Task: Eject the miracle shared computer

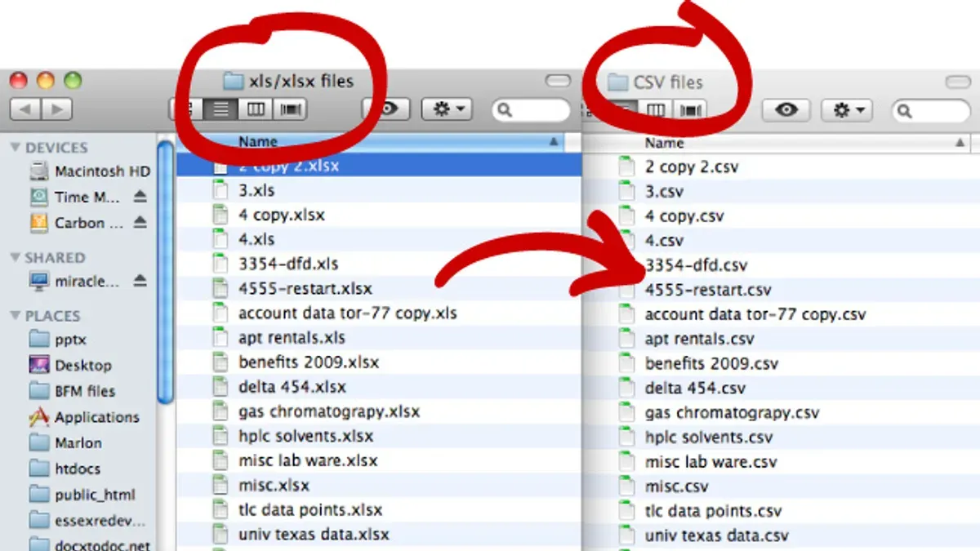Action: 140,281
